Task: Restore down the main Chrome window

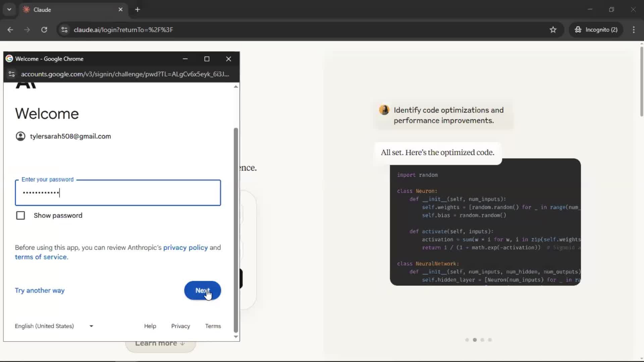Action: (x=611, y=9)
